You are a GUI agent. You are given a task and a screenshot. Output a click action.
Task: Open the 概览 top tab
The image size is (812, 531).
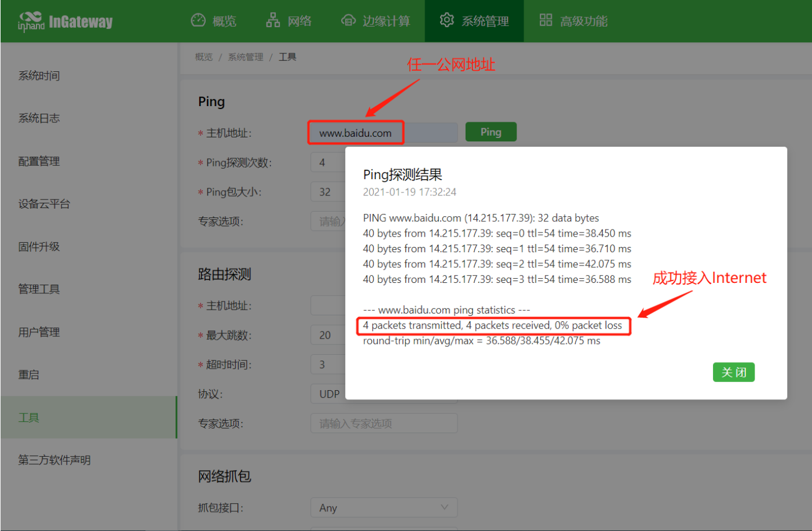214,21
